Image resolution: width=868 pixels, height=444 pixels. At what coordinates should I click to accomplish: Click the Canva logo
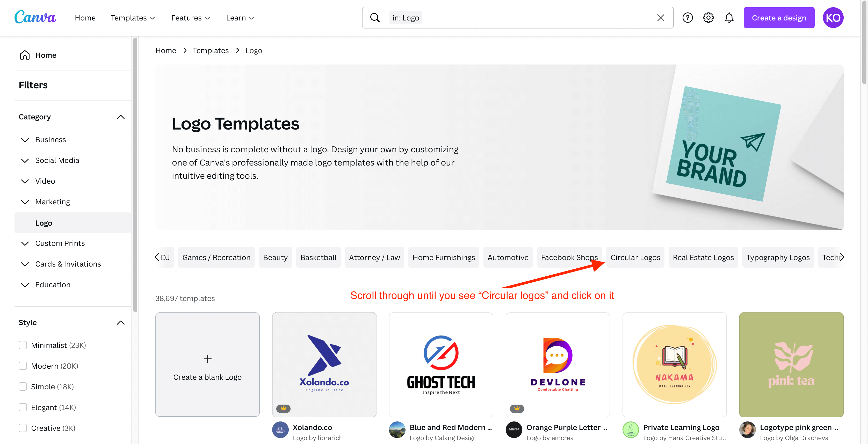tap(35, 18)
